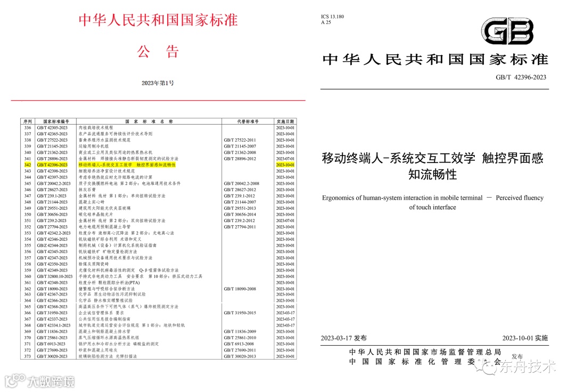
Task: Click the replaced standard 'GB/T 27794-2011'
Action: 240,227
